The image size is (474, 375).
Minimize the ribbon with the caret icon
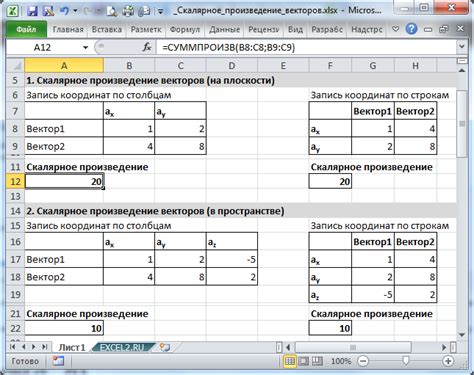(x=396, y=29)
